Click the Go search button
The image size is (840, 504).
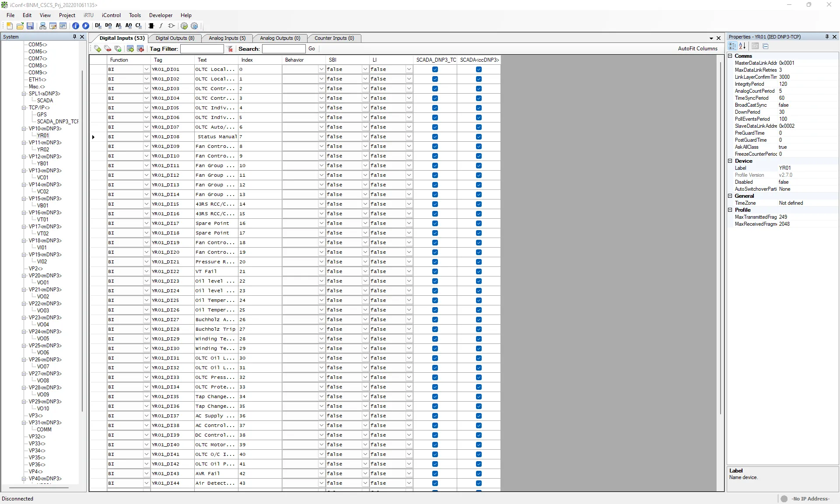311,49
